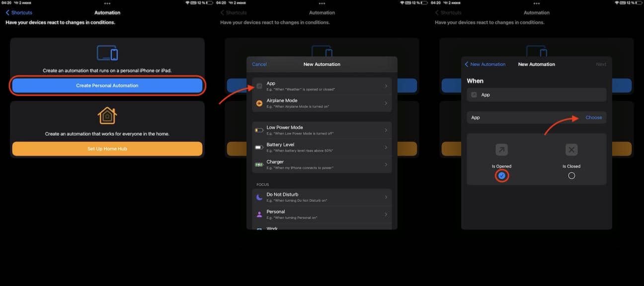Select the Do Not Disturb moon icon
Image resolution: width=644 pixels, height=286 pixels.
click(259, 197)
